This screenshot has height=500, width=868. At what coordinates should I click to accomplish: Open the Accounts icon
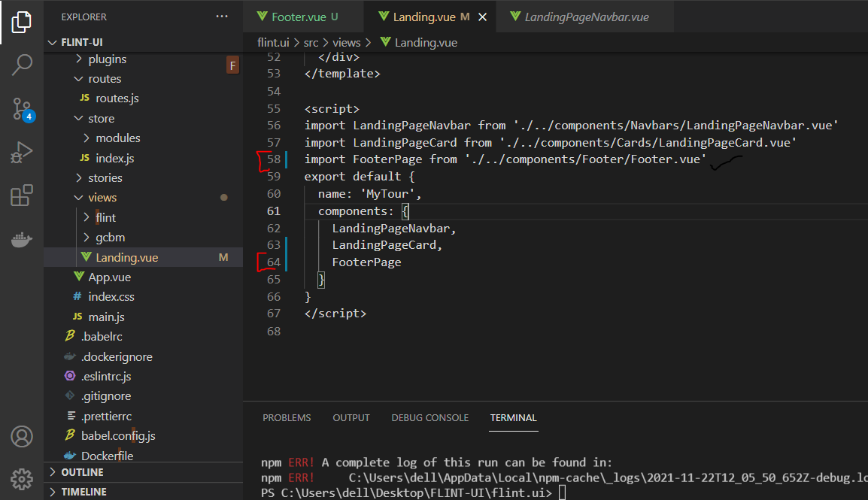click(22, 436)
